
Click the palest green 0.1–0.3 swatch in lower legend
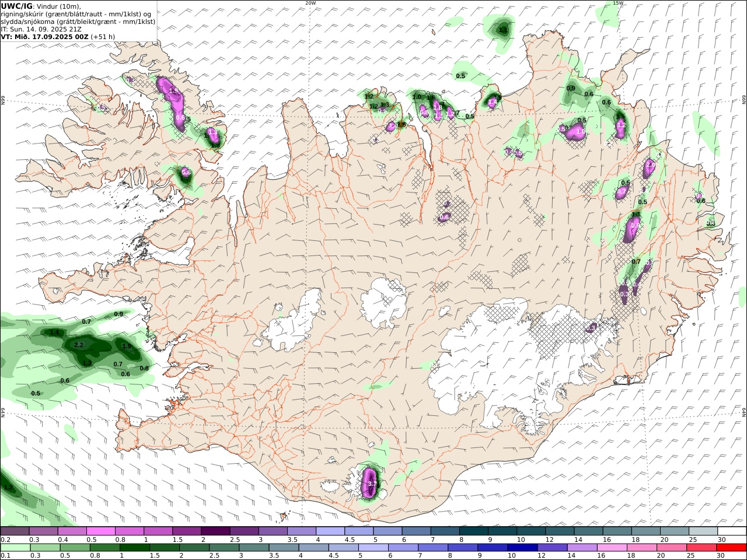(16, 548)
